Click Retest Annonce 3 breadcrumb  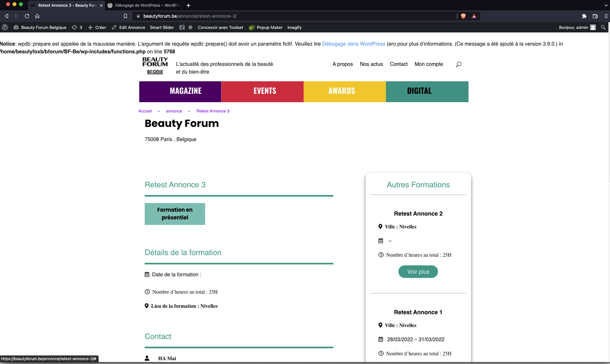click(213, 111)
